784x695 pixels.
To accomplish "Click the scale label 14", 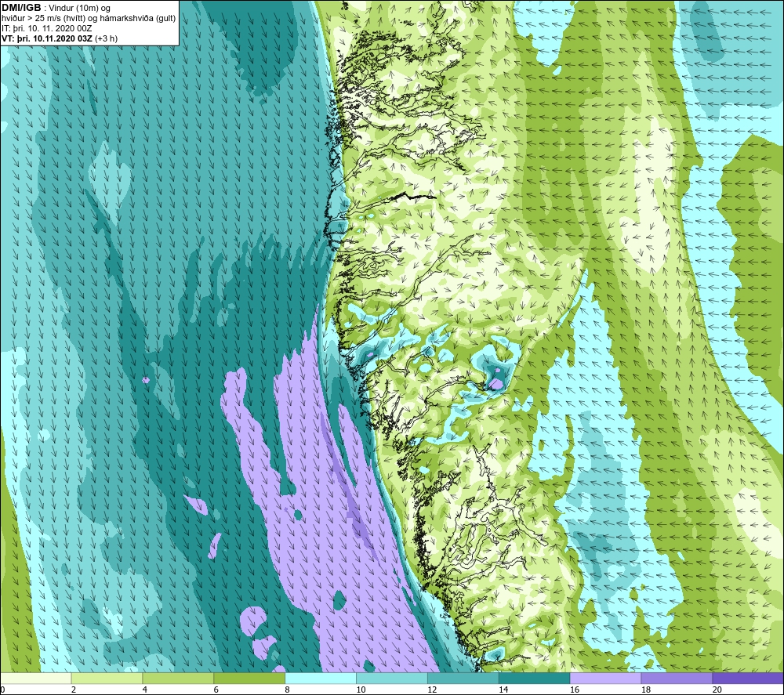I will [503, 690].
